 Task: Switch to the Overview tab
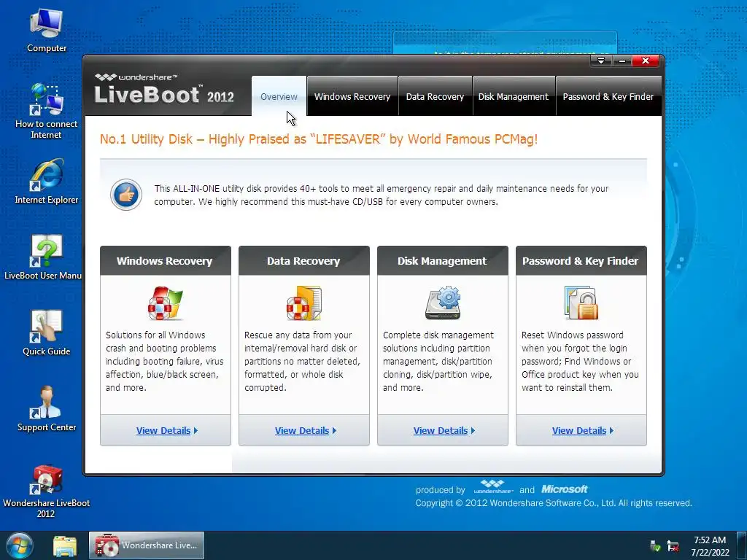[279, 96]
